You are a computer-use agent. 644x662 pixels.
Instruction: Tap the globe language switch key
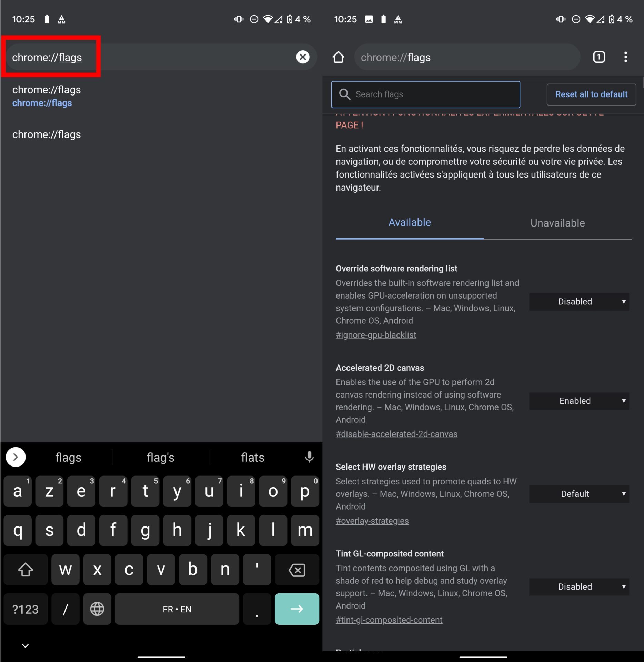tap(97, 609)
